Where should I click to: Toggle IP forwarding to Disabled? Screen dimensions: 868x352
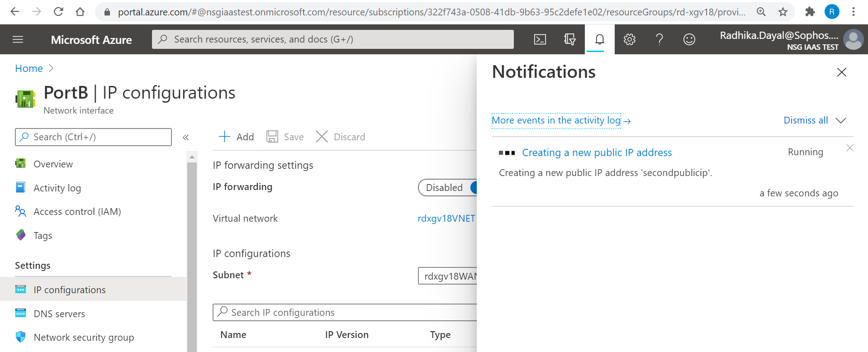[x=444, y=188]
